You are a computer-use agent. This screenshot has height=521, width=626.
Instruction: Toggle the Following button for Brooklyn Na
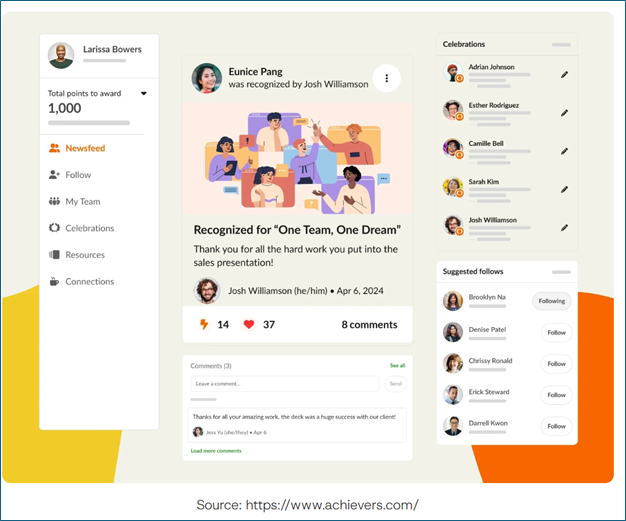[x=551, y=301]
